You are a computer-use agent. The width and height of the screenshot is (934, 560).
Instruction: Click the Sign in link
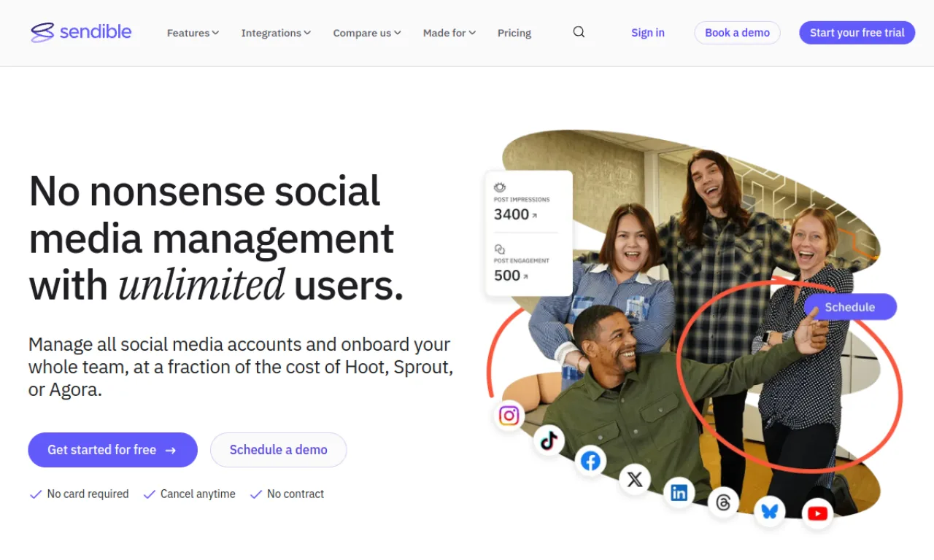pos(648,33)
